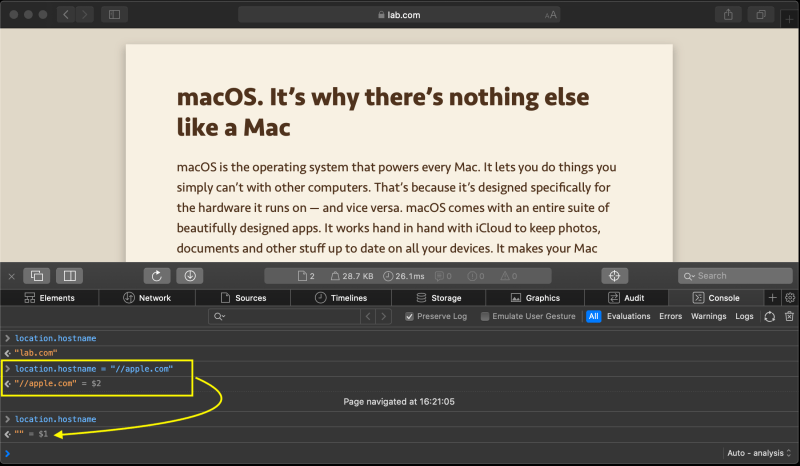
Task: Select the All log filter
Action: tap(593, 316)
